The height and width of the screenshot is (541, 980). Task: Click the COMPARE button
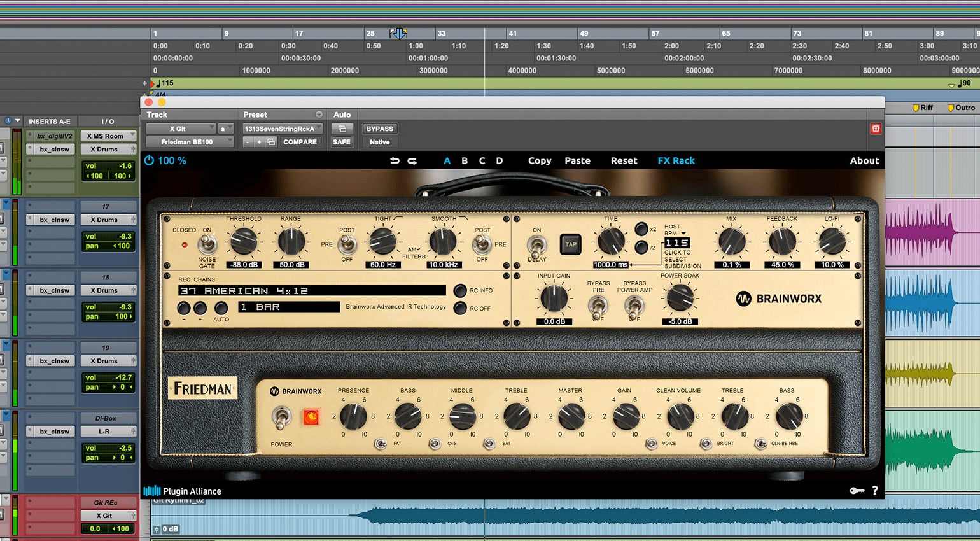click(300, 142)
